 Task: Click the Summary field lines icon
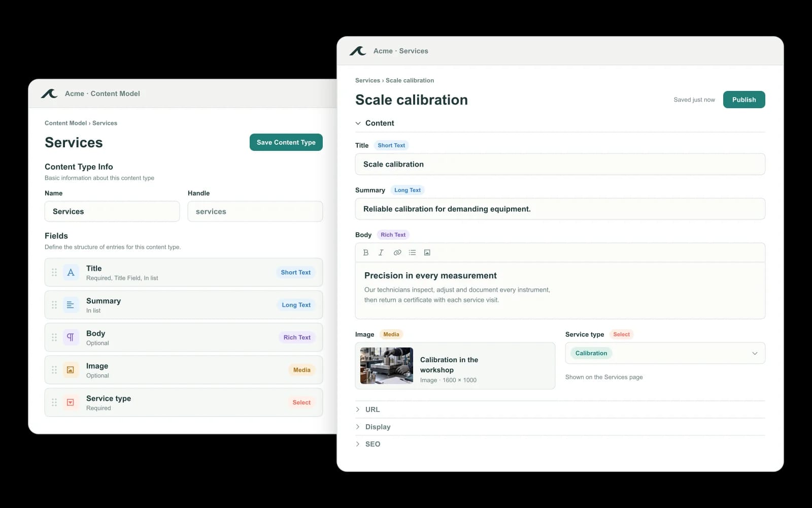pyautogui.click(x=71, y=305)
